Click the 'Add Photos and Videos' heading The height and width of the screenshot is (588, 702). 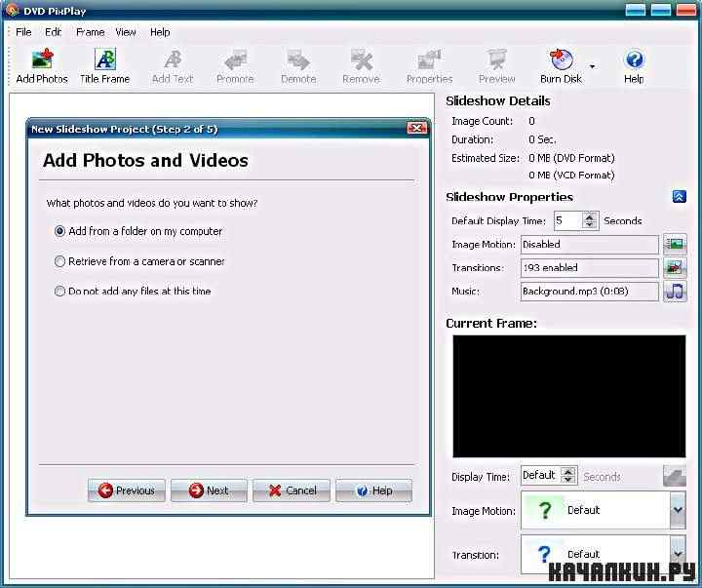145,160
